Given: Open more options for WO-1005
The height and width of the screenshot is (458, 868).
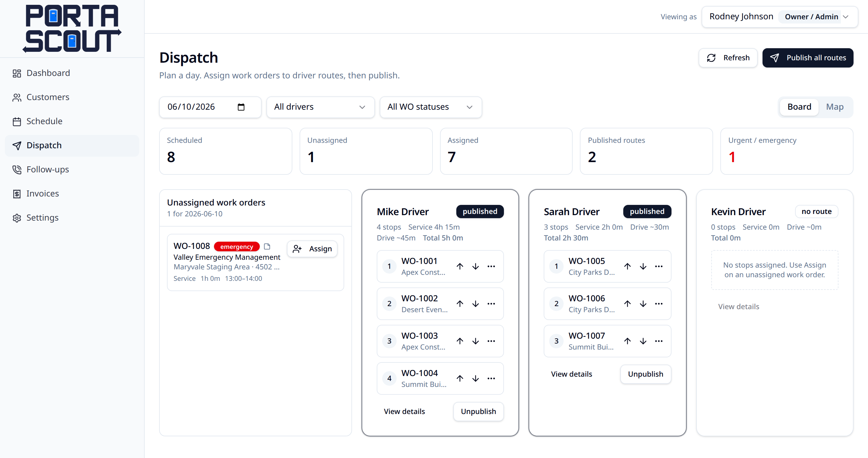Looking at the screenshot, I should coord(659,266).
